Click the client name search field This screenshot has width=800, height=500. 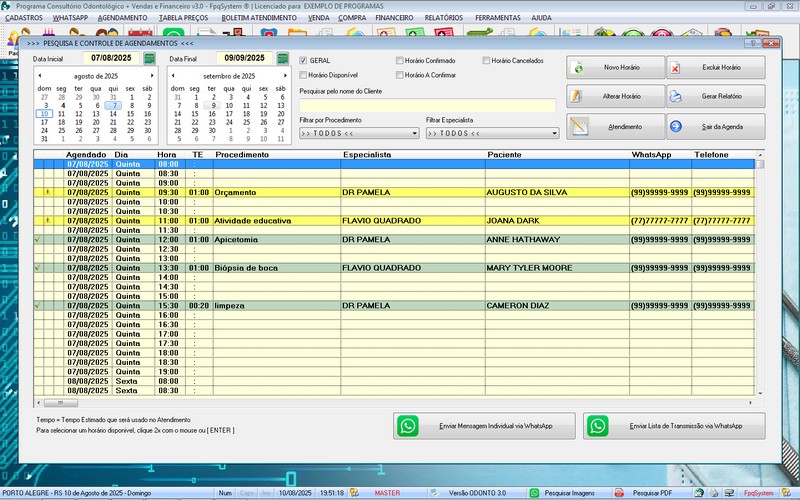[x=427, y=105]
